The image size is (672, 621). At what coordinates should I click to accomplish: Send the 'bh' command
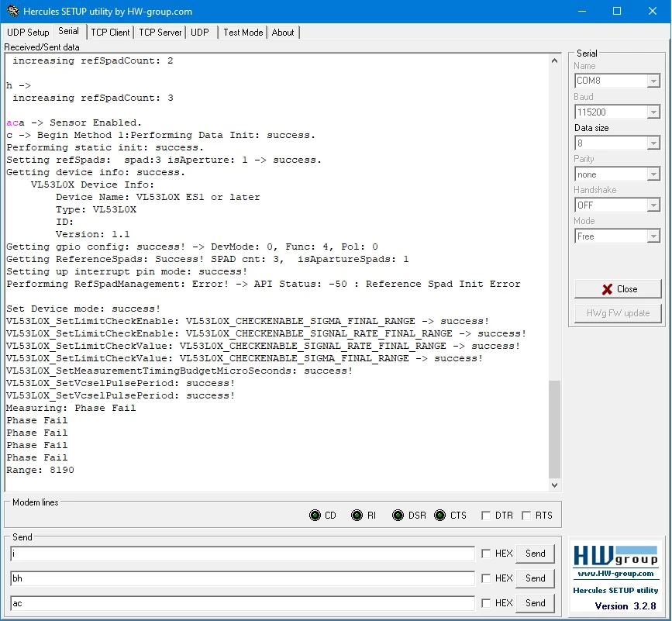(x=536, y=578)
